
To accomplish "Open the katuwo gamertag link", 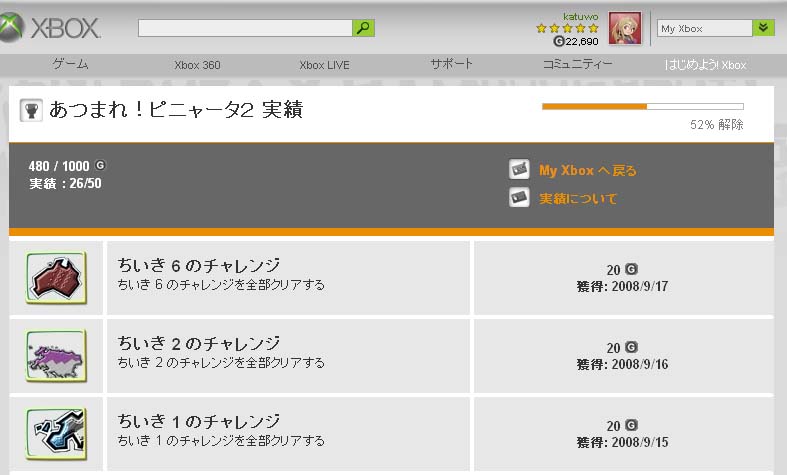I will 580,17.
